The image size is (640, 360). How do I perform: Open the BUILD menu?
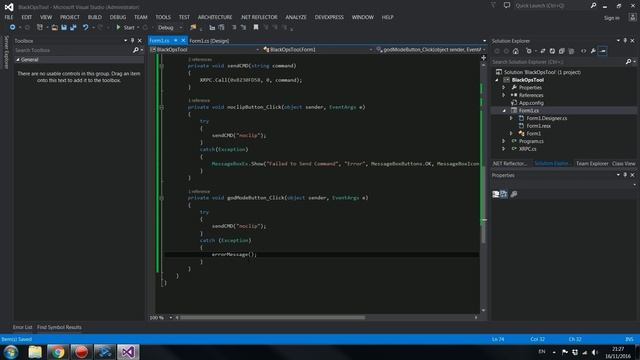pyautogui.click(x=94, y=17)
